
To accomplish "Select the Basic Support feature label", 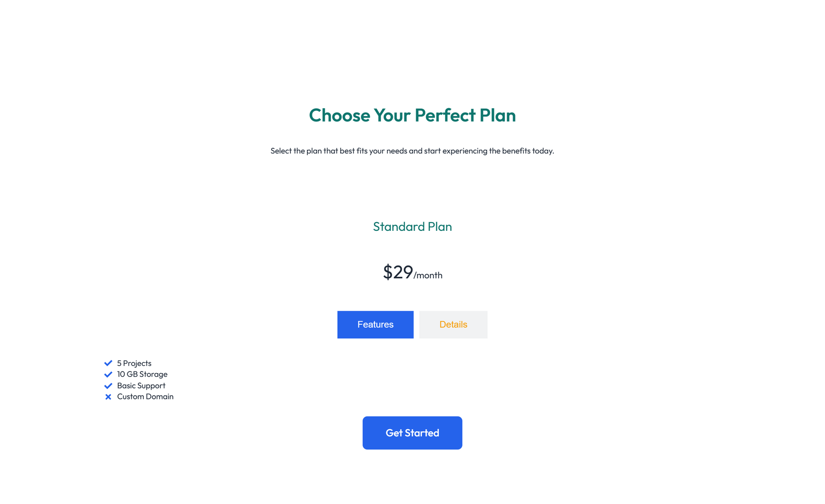I will [141, 385].
